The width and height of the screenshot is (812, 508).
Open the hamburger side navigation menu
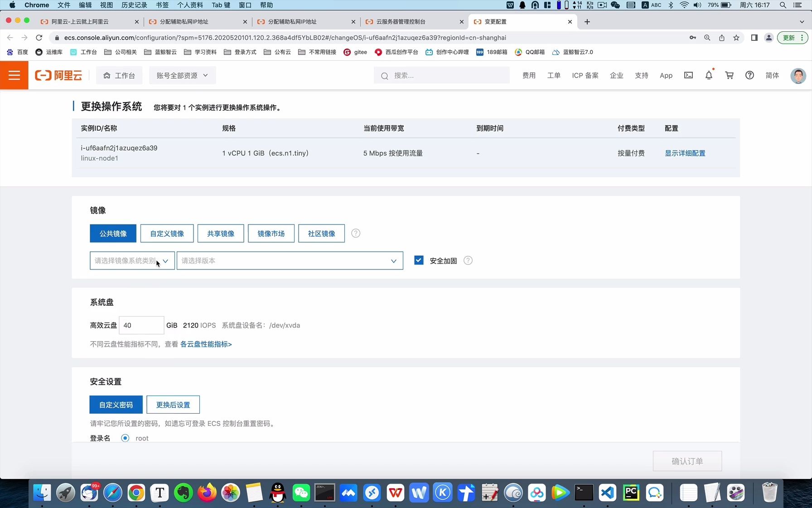(14, 75)
